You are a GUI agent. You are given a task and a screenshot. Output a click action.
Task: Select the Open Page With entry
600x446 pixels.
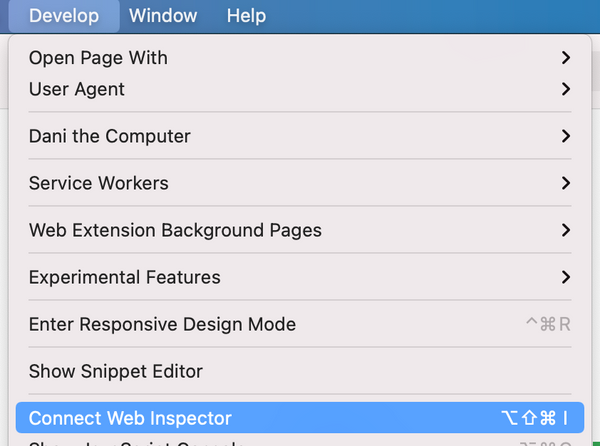coord(98,58)
